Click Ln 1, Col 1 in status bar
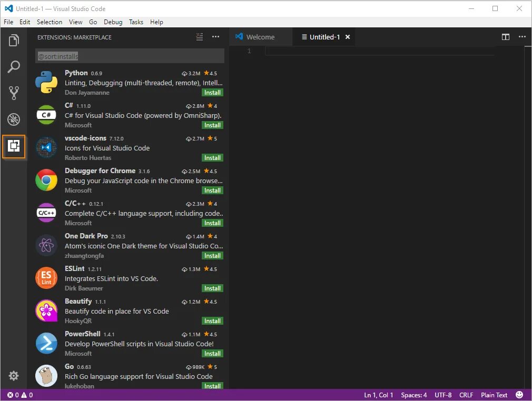Viewport: 532px width, 401px height. coord(378,395)
